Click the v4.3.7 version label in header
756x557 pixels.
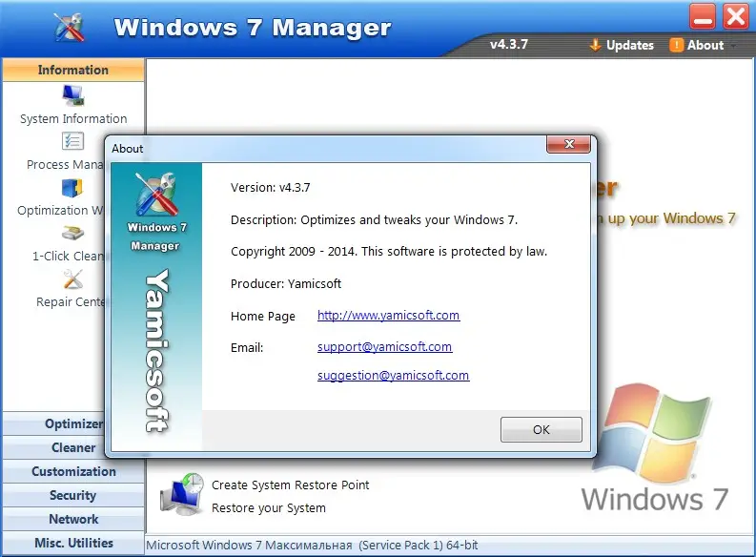tap(509, 45)
